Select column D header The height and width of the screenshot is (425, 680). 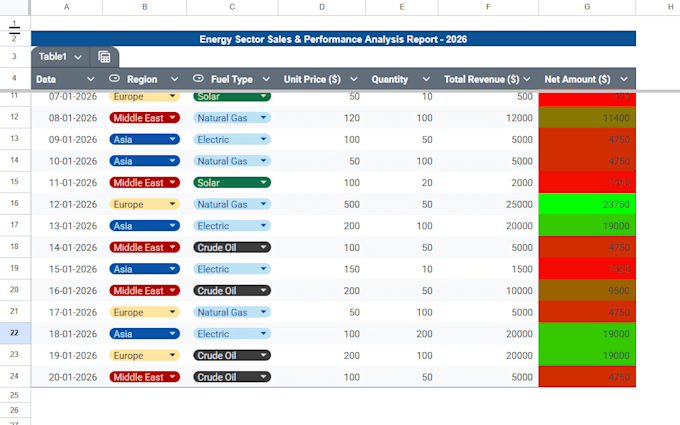pos(322,7)
